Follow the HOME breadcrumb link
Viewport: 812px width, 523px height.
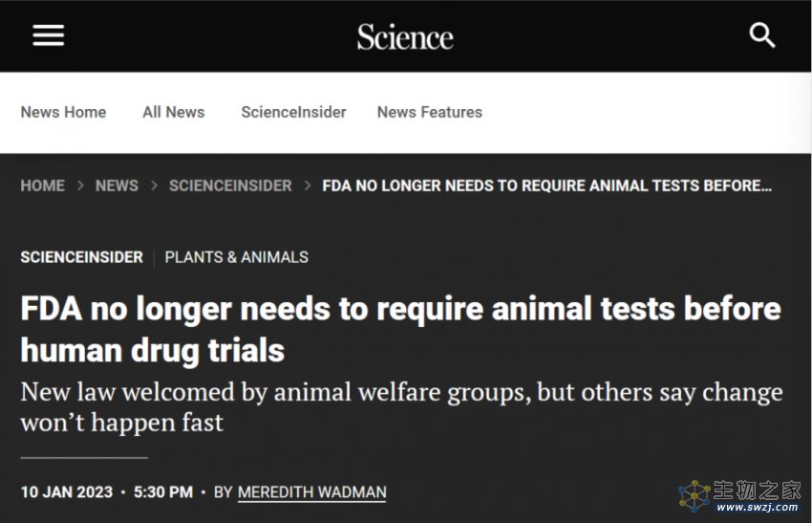42,185
